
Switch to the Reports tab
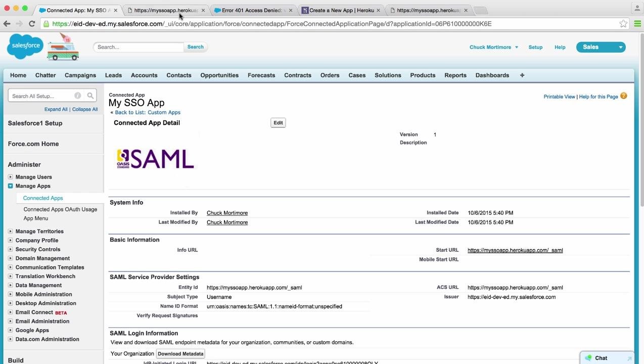[455, 75]
